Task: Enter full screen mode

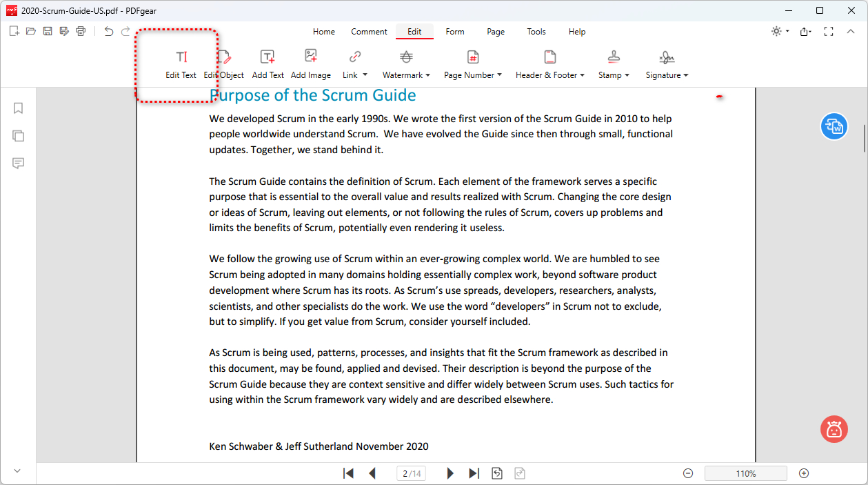Action: (x=829, y=32)
